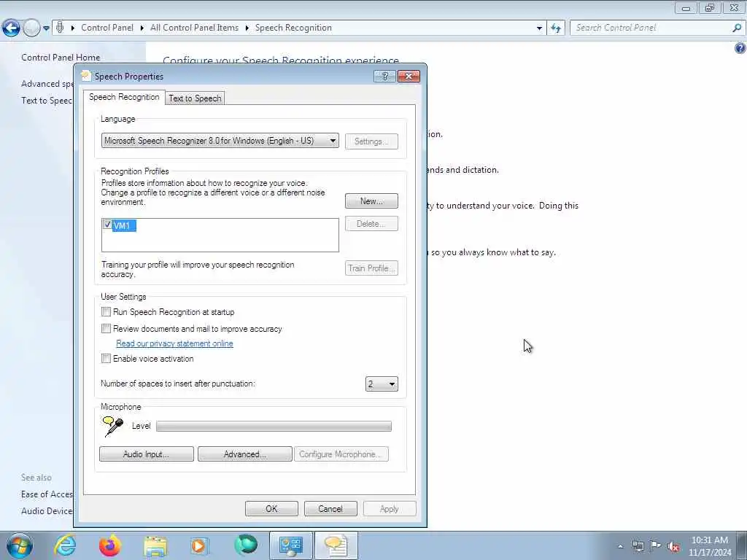The image size is (747, 560).
Task: Close the Speech Properties dialog
Action: click(409, 76)
